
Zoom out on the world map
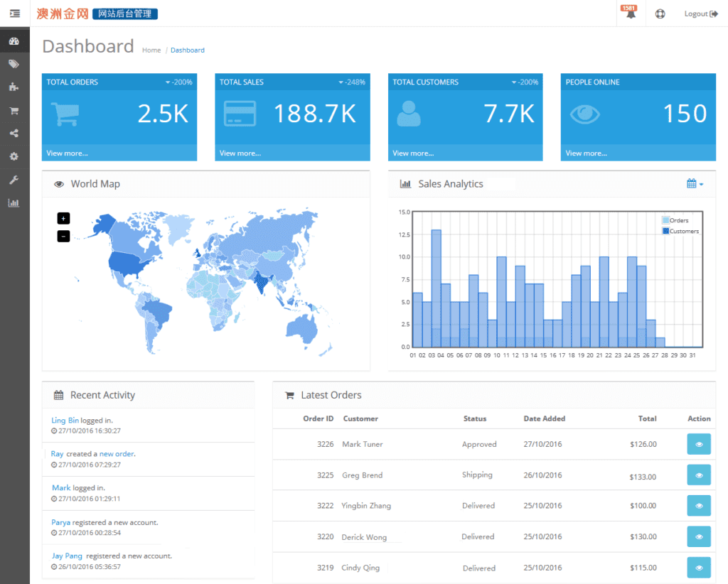click(x=63, y=236)
